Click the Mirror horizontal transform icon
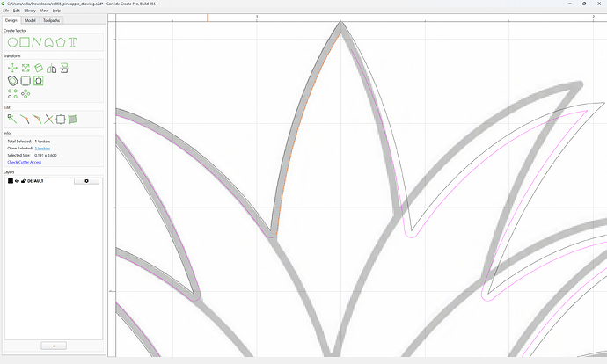Viewport: 607px width, 364px height. pos(52,69)
